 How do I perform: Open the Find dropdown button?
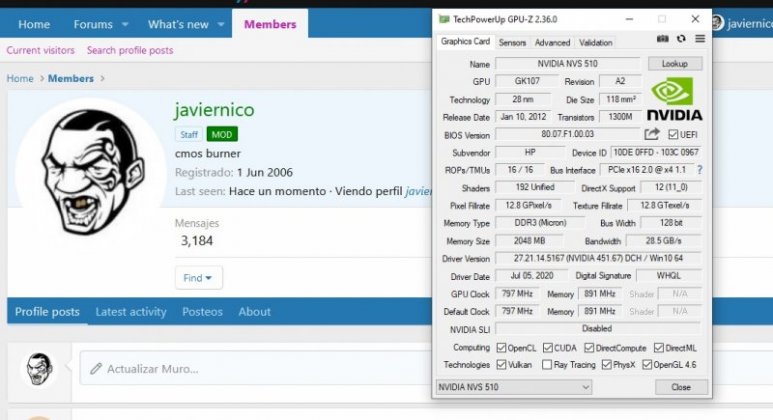pos(198,278)
